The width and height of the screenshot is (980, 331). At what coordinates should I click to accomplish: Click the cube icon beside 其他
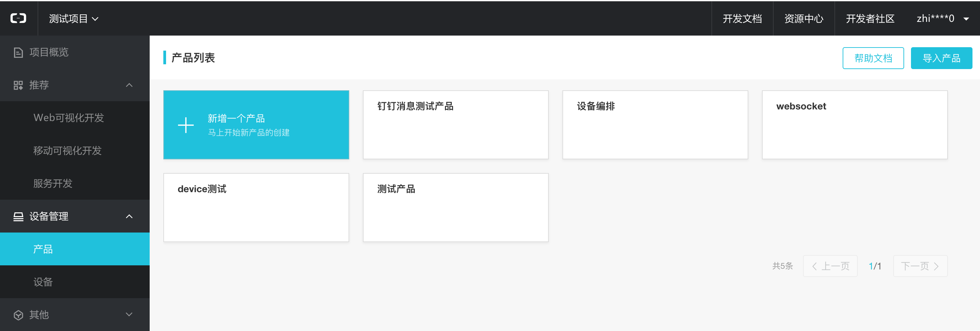pos(18,315)
